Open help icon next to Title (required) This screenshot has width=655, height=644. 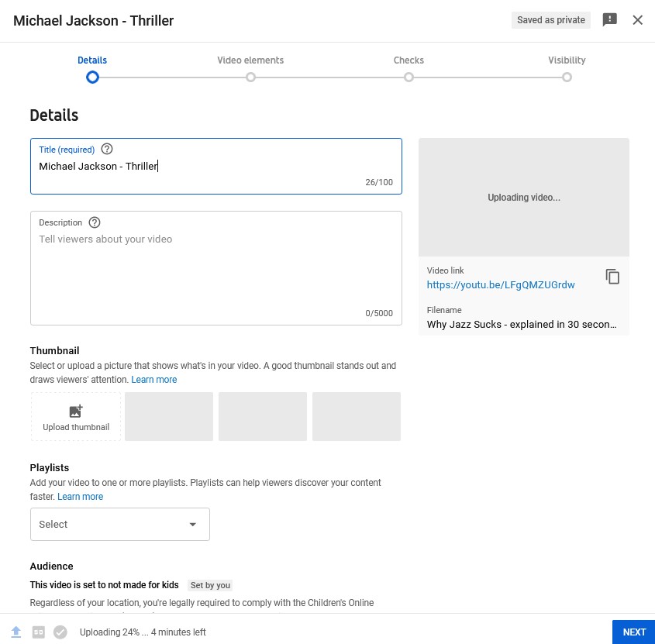(107, 149)
